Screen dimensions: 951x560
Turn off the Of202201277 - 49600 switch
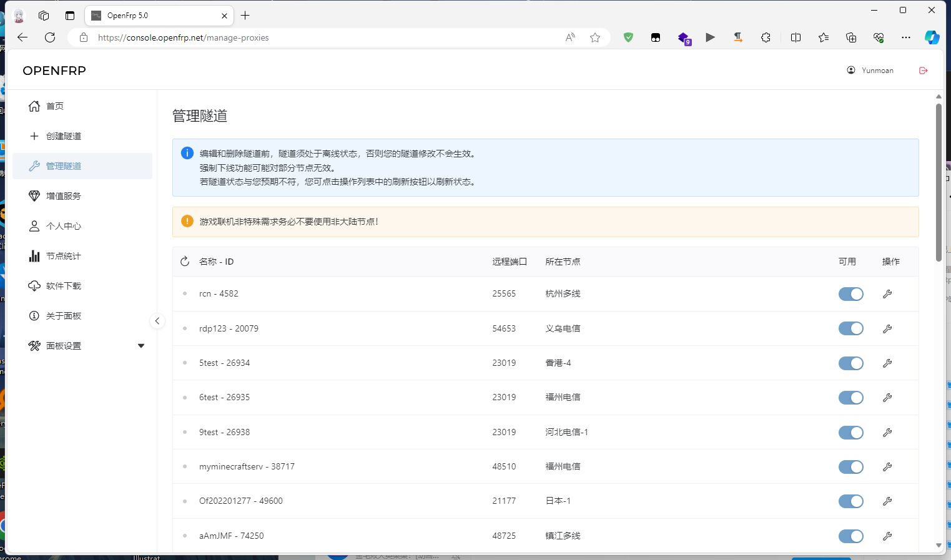(850, 501)
